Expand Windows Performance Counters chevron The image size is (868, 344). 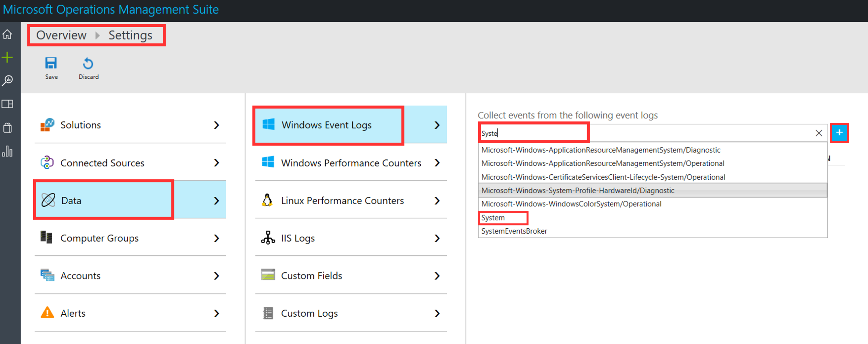[x=437, y=163]
